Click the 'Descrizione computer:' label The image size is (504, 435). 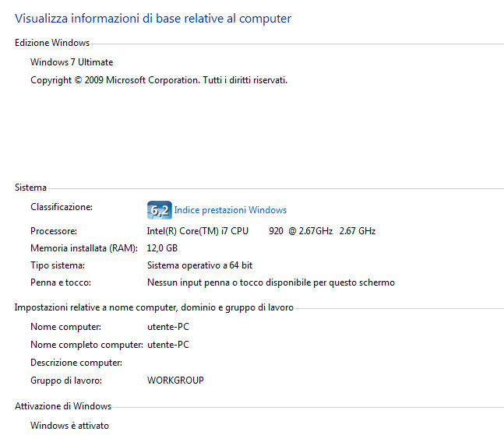click(x=76, y=363)
